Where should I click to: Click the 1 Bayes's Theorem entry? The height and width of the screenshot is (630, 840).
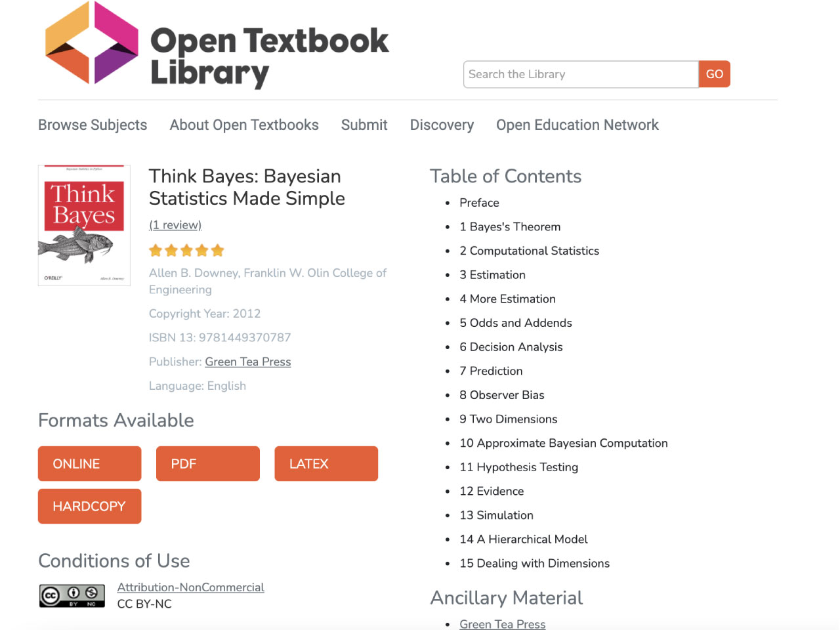[x=510, y=226]
